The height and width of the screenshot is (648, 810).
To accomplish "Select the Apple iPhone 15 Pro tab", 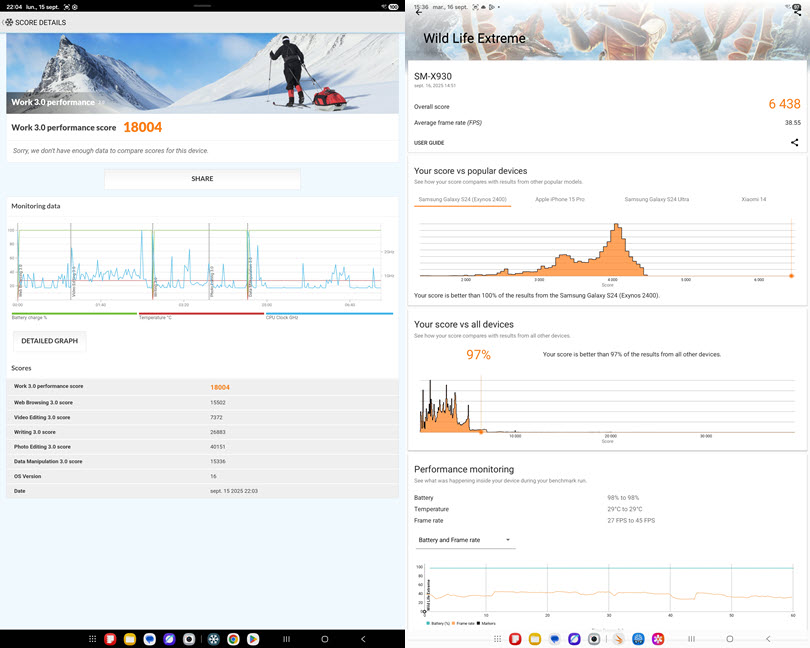I will click(x=559, y=199).
